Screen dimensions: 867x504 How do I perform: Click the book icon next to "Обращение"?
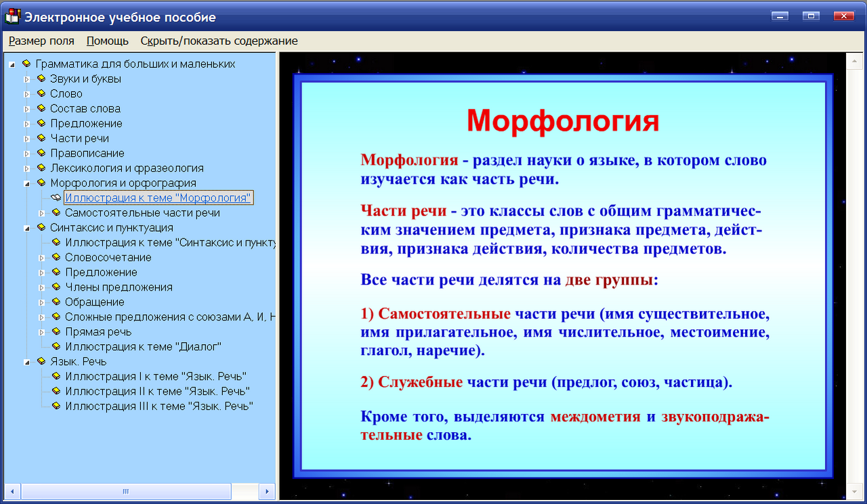(56, 301)
